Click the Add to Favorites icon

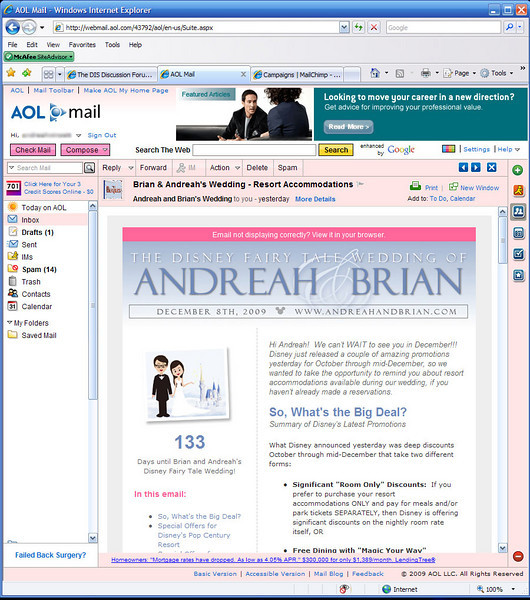pos(27,73)
